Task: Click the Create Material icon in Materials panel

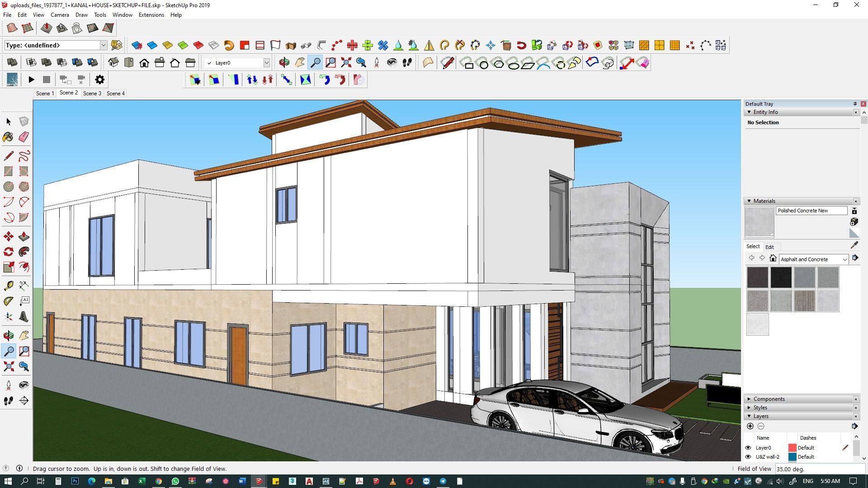Action: pyautogui.click(x=854, y=222)
